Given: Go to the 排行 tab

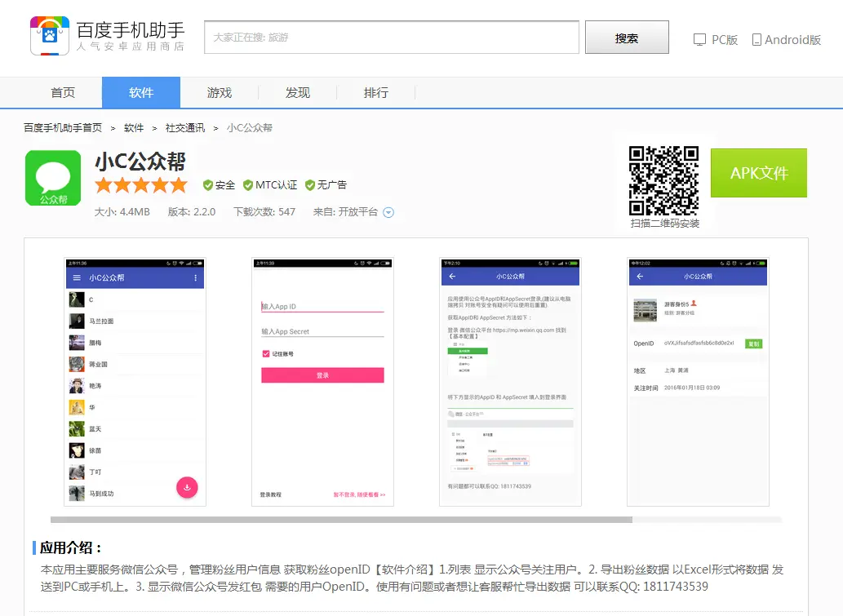Looking at the screenshot, I should click(376, 92).
